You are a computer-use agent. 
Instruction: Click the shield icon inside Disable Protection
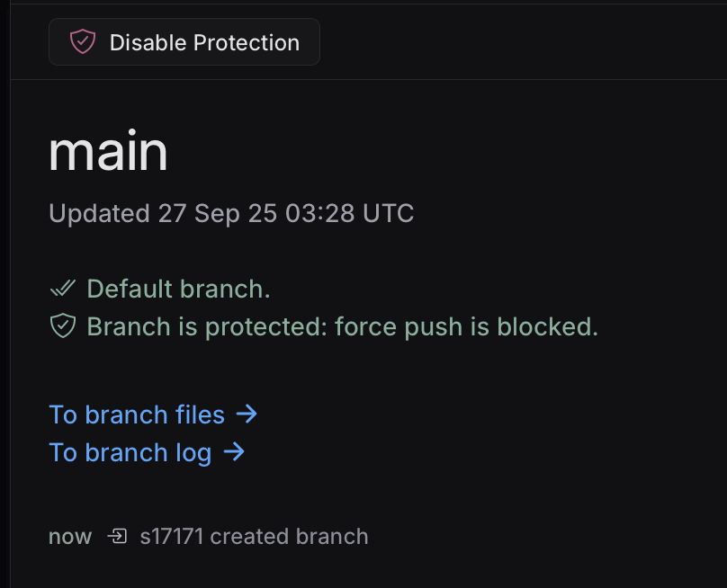pyautogui.click(x=83, y=41)
